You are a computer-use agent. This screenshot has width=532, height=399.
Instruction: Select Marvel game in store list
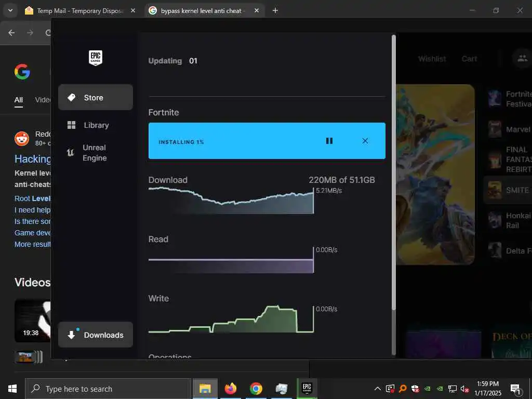[x=509, y=129]
